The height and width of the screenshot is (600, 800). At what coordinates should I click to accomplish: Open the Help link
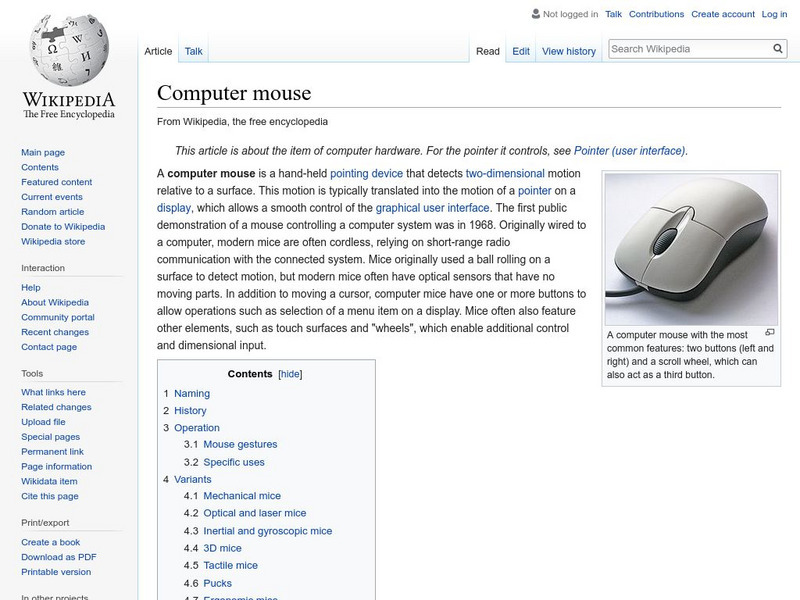(x=31, y=288)
